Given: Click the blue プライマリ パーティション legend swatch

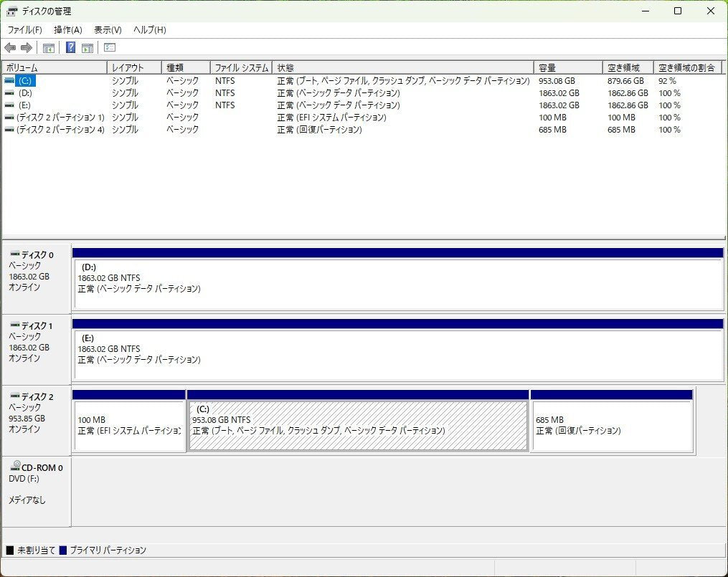Looking at the screenshot, I should click(63, 550).
